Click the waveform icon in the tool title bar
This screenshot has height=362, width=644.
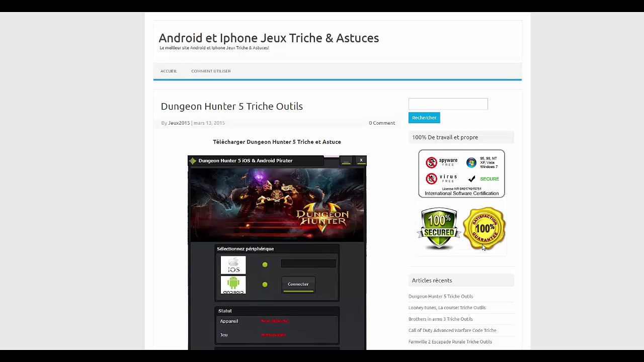pos(193,161)
